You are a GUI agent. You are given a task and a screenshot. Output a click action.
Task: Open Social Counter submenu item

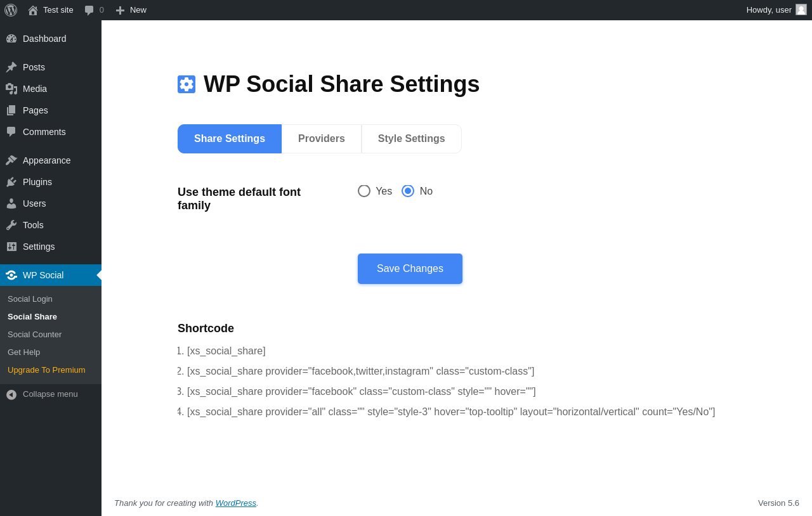pyautogui.click(x=35, y=334)
